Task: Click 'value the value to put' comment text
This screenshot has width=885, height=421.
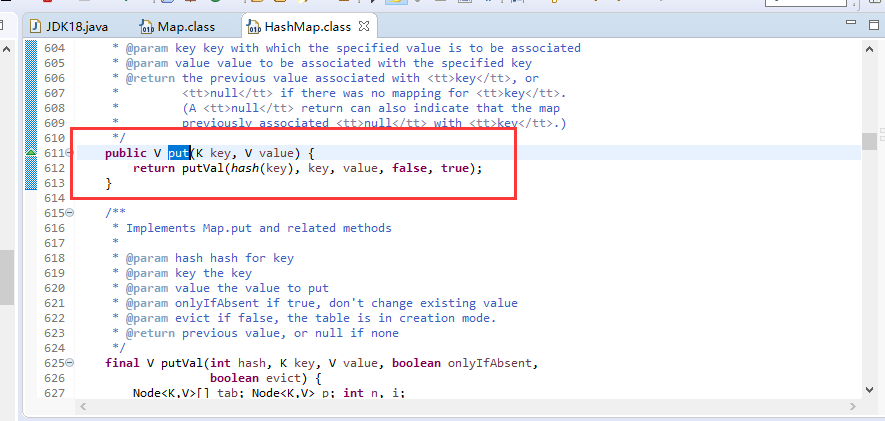Action: 252,288
